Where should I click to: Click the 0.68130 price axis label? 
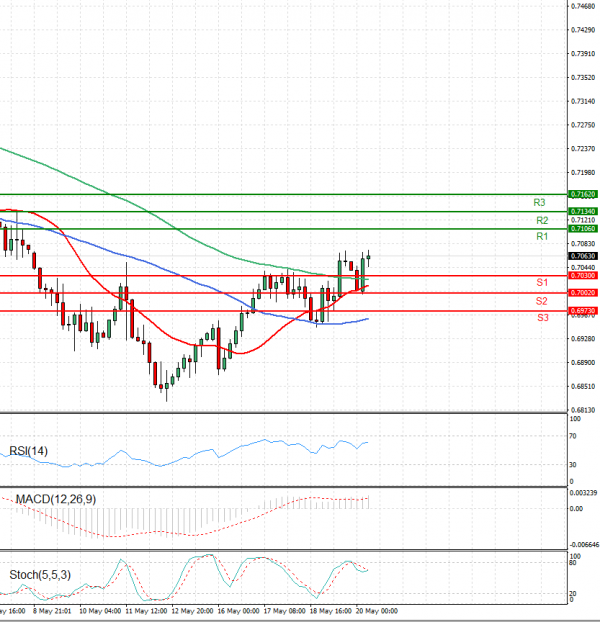(x=583, y=410)
